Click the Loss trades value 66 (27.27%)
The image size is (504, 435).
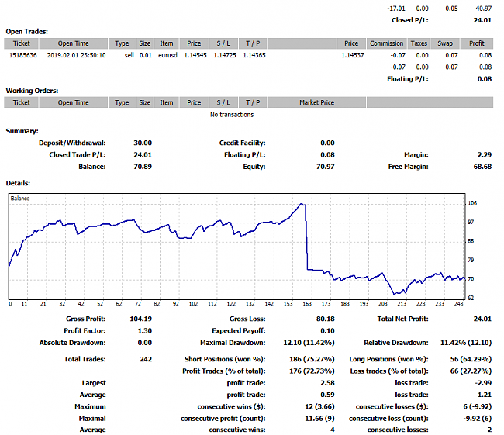pos(471,371)
